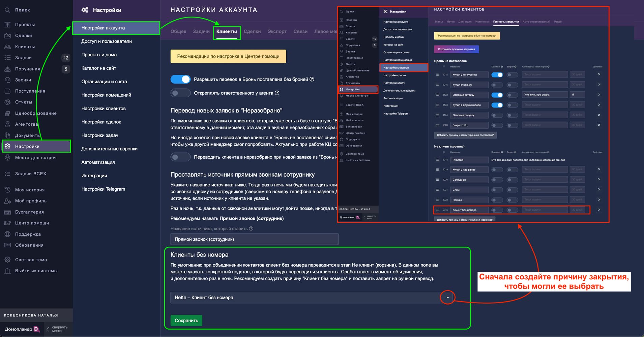644x337 pixels.
Task: Click the Выйти из системы icon
Action: point(7,271)
